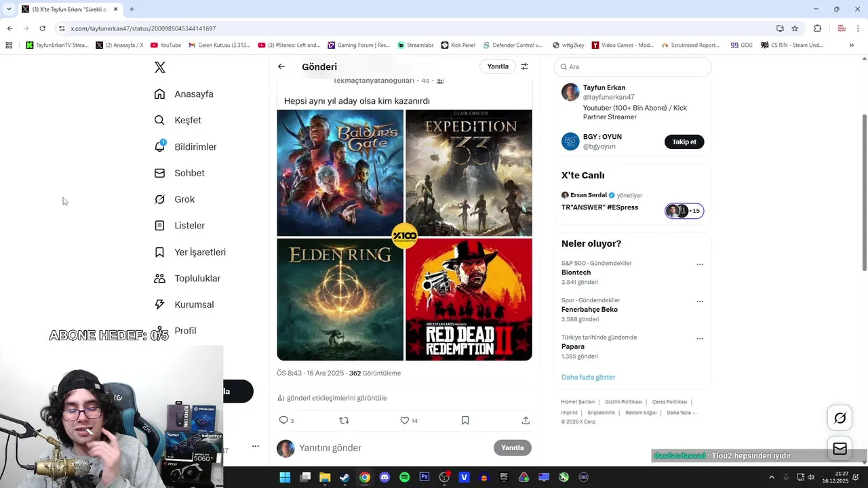Open Red Dead Redemption II image

click(x=469, y=299)
